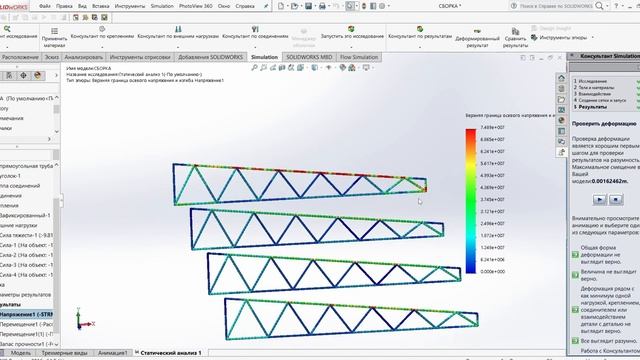Open the Plot Tools (Инструменты эпюры) dropdown
The width and height of the screenshot is (640, 360).
coord(593,38)
